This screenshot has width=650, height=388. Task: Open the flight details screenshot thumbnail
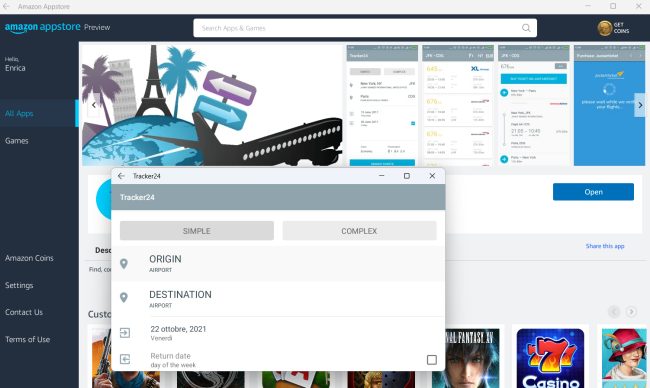534,105
